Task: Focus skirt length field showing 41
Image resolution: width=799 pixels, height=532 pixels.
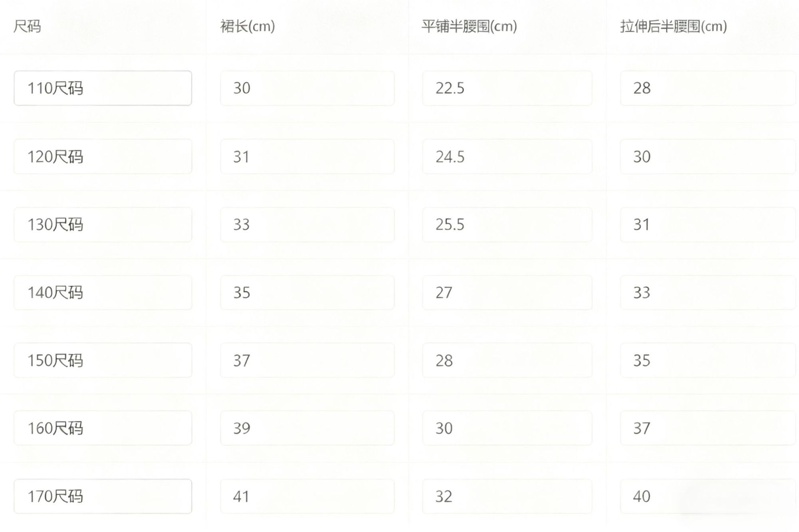Action: coord(307,496)
